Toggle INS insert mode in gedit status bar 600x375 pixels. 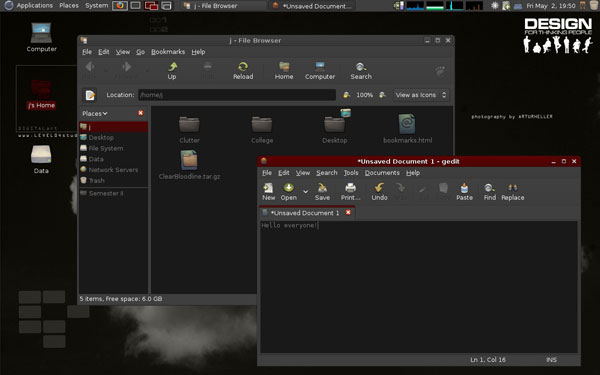point(551,360)
